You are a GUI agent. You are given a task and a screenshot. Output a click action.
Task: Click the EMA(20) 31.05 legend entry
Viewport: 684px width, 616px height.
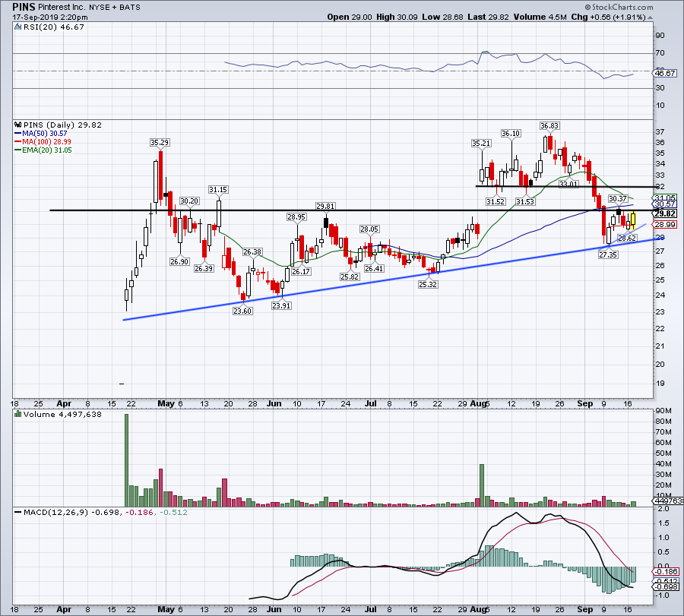[43, 150]
